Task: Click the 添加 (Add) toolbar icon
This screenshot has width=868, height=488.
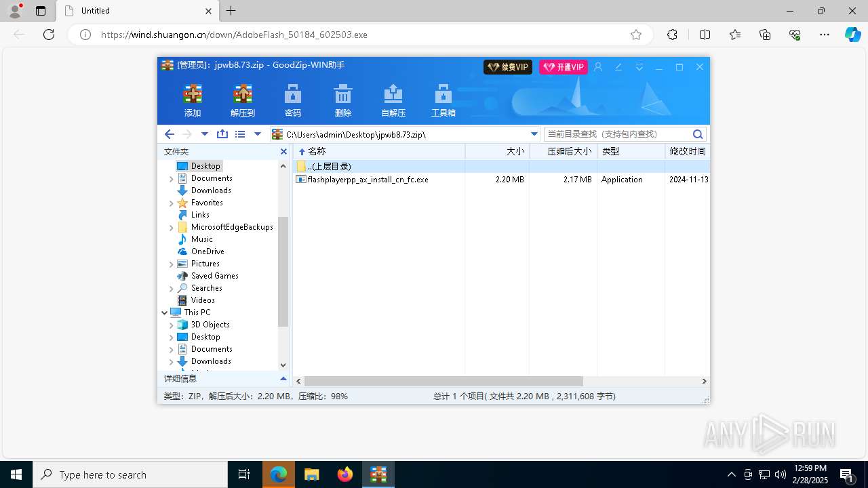Action: click(x=193, y=100)
